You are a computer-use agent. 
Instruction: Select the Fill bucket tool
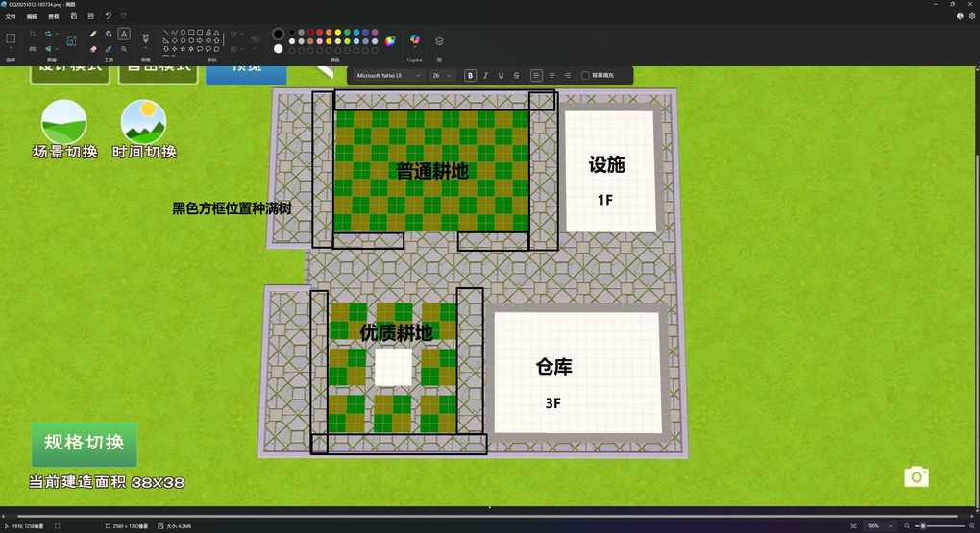pyautogui.click(x=109, y=34)
